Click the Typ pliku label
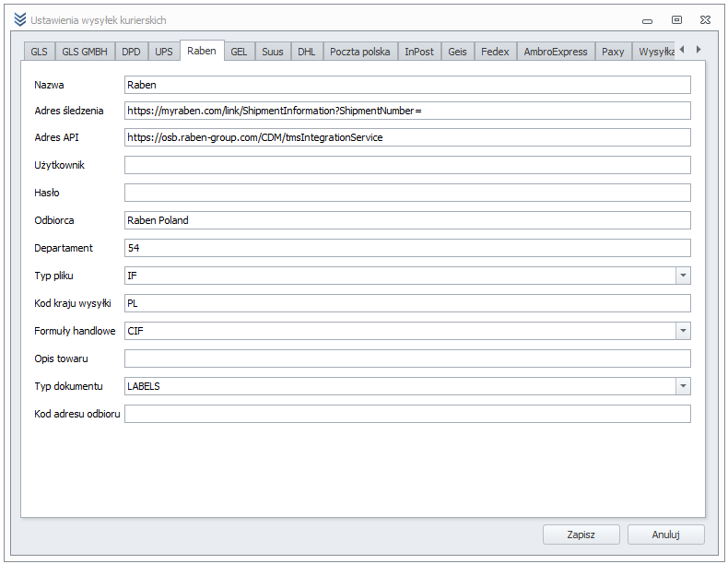 (53, 276)
